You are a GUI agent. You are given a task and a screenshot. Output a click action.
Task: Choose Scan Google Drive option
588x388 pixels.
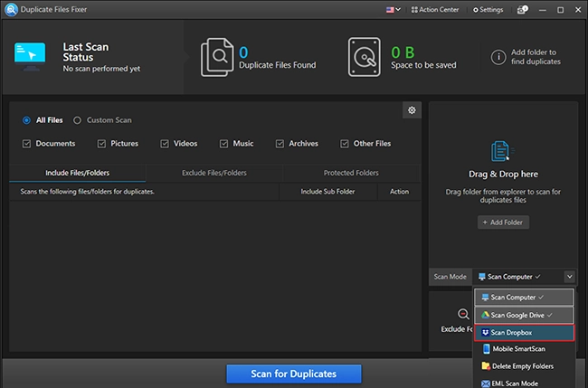[524, 316]
